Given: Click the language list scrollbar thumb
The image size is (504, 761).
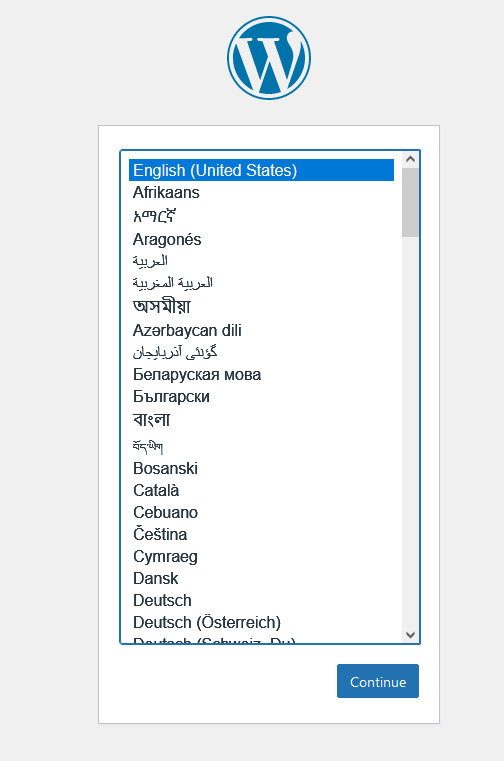Looking at the screenshot, I should (410, 202).
